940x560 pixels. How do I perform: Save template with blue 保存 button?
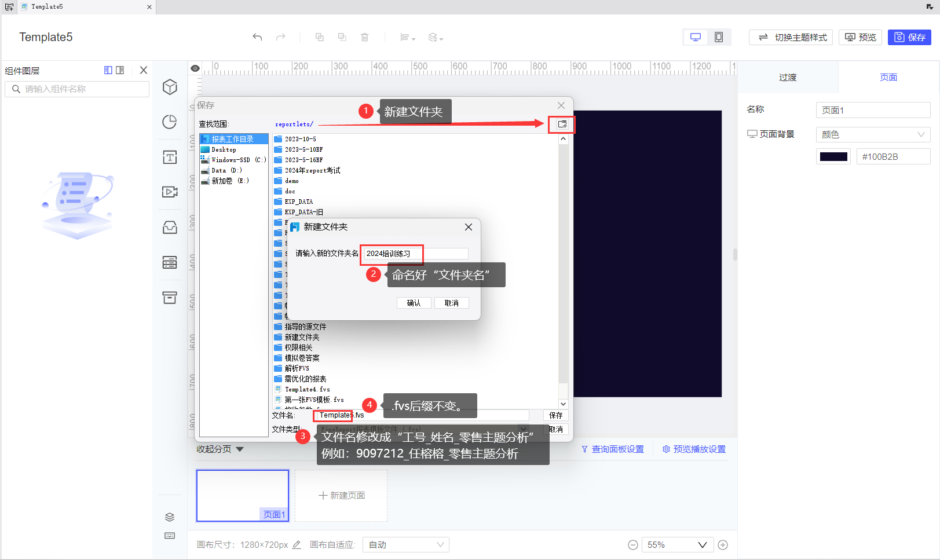(x=909, y=37)
